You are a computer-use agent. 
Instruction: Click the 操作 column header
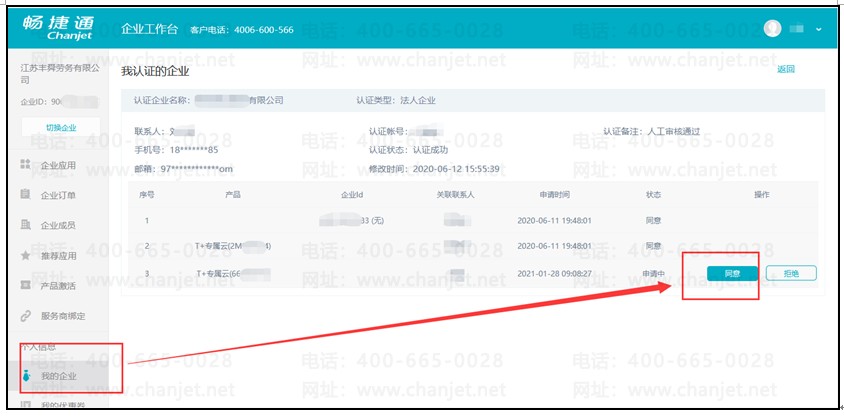pos(762,194)
